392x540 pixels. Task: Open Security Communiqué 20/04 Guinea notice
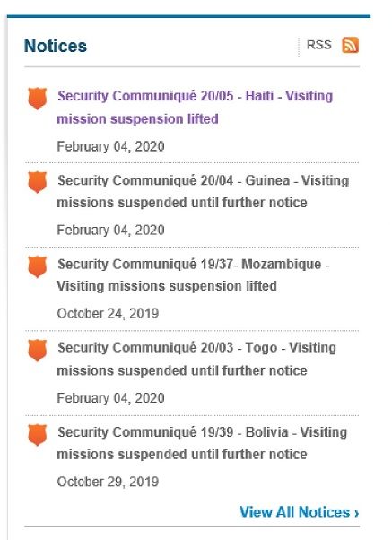click(x=203, y=191)
